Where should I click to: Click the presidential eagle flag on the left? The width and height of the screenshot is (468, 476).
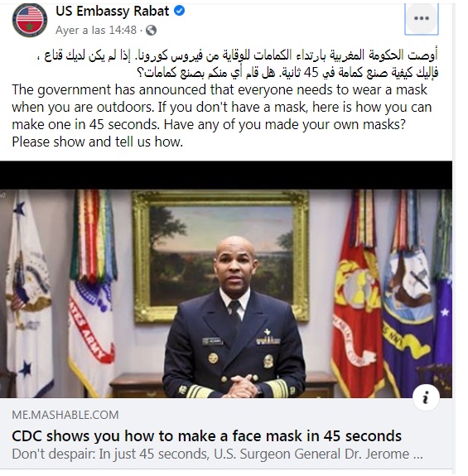click(x=29, y=293)
